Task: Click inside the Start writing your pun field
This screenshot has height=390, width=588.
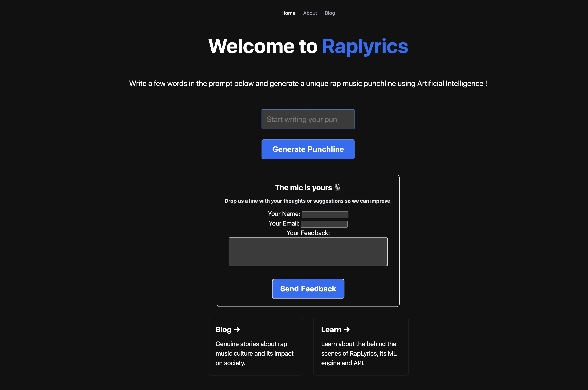Action: (308, 119)
